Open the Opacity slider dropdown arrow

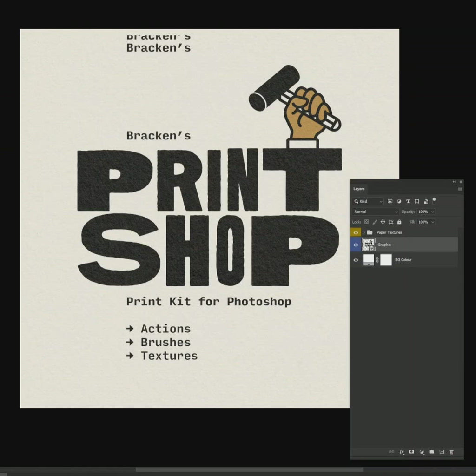(x=433, y=212)
